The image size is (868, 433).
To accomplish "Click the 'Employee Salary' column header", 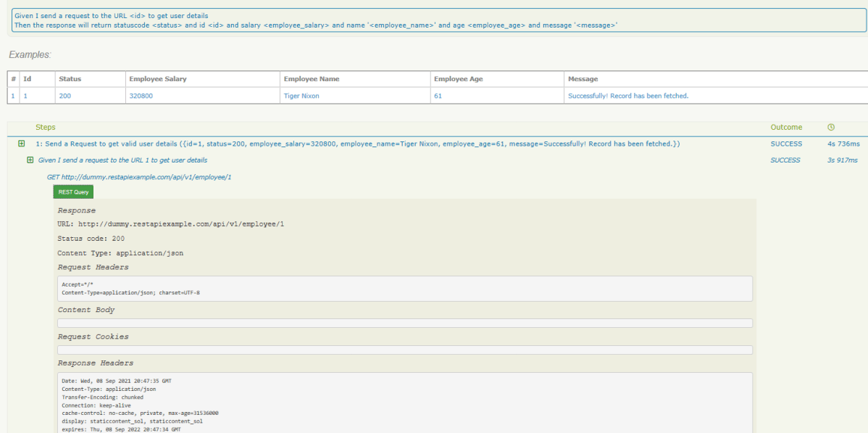I will pos(157,79).
